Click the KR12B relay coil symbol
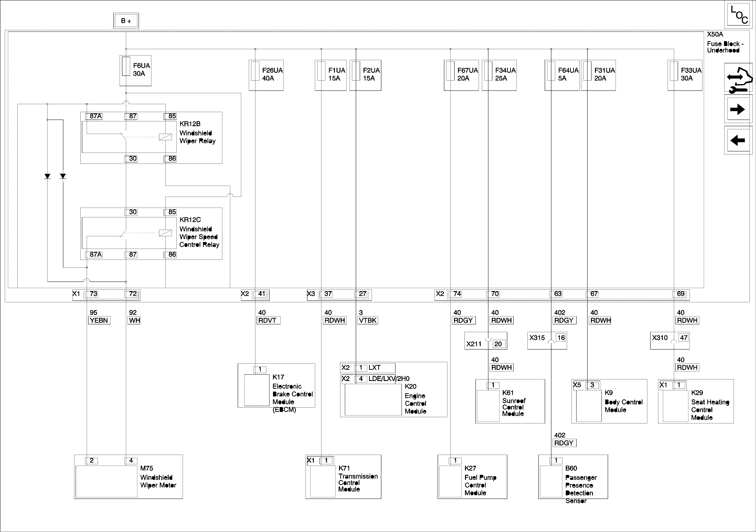The width and height of the screenshot is (756, 532). click(165, 137)
